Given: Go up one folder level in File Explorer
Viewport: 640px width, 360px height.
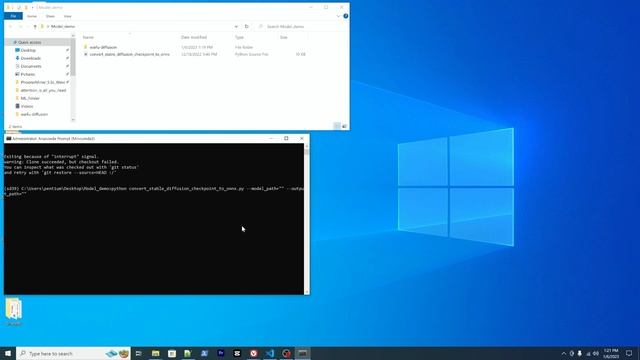Looking at the screenshot, I should [35, 27].
